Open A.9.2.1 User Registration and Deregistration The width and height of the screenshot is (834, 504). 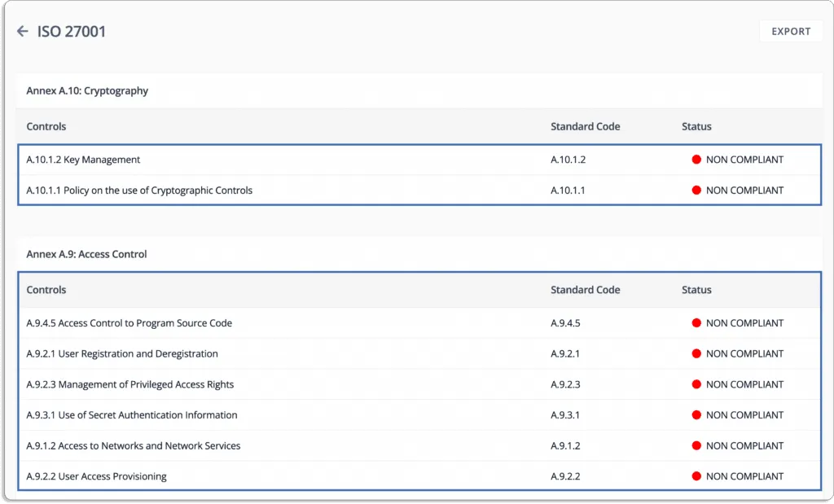click(122, 354)
